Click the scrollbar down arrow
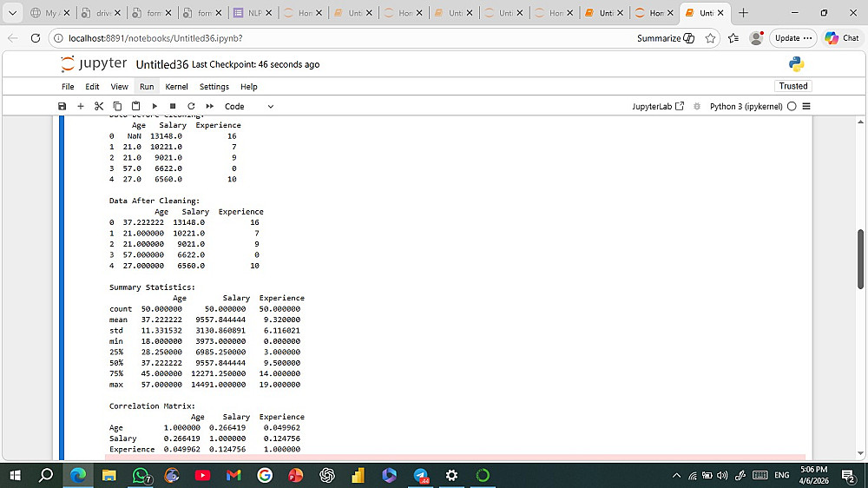Viewport: 868px width, 488px height. click(x=860, y=453)
